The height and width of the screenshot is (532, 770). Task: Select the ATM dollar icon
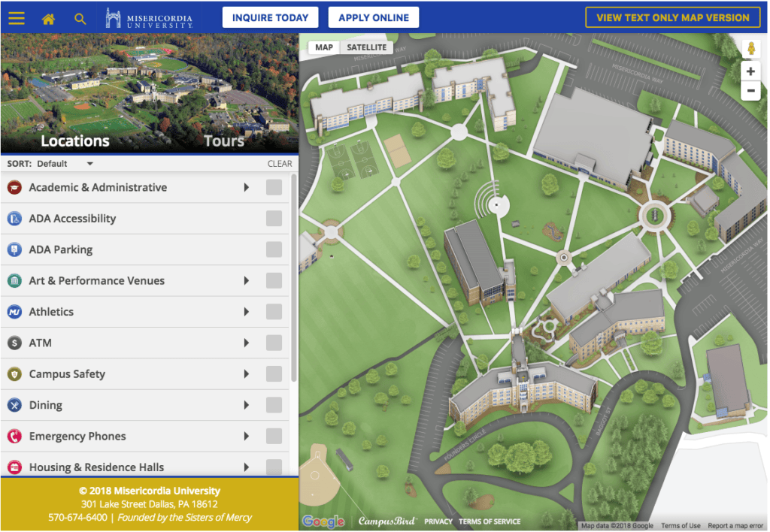pos(15,343)
